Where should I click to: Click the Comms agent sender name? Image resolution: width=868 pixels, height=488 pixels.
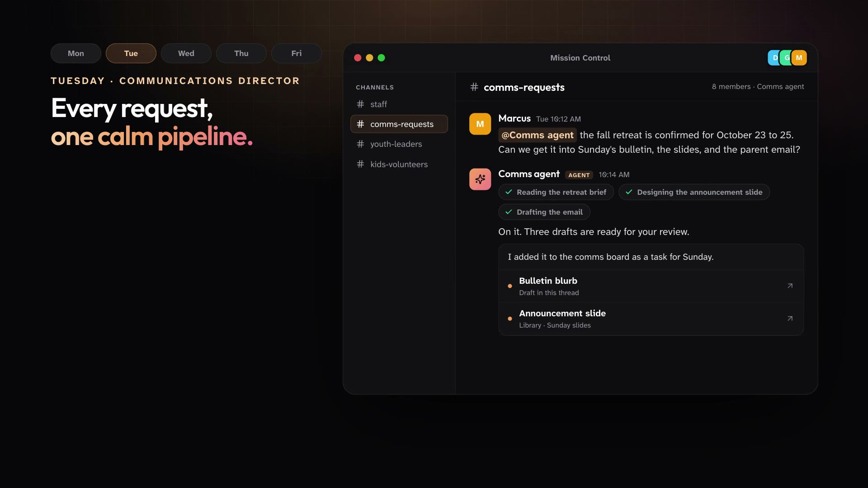(529, 174)
